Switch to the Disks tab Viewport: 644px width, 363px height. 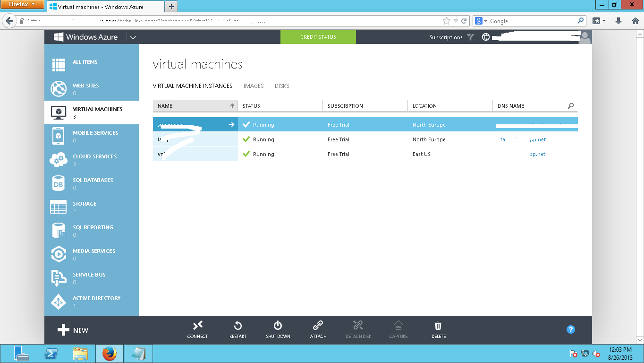[282, 86]
